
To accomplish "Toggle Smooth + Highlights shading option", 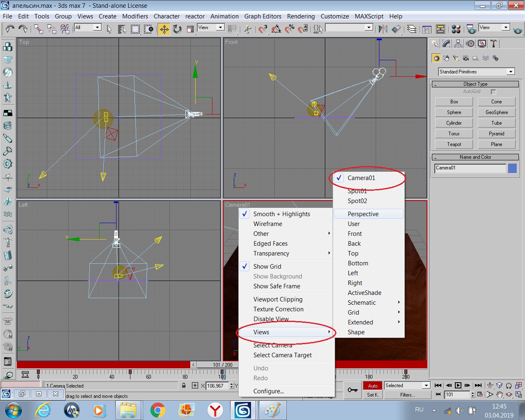I will pos(287,214).
